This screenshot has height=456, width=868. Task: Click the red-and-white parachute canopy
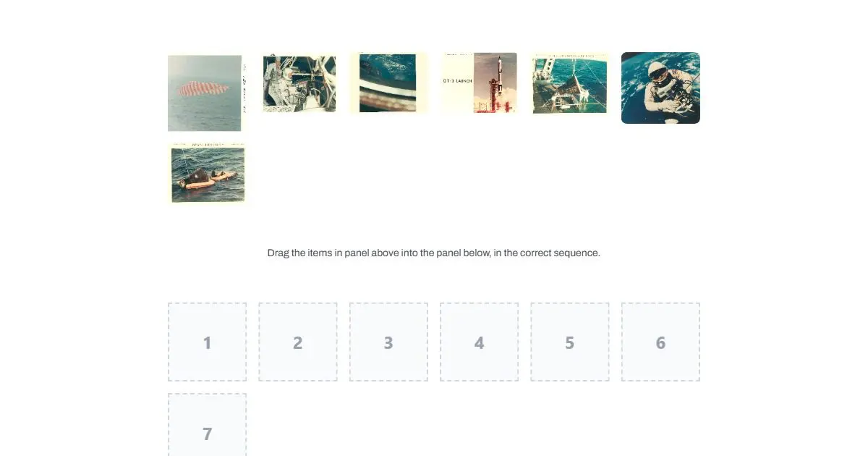tap(204, 90)
